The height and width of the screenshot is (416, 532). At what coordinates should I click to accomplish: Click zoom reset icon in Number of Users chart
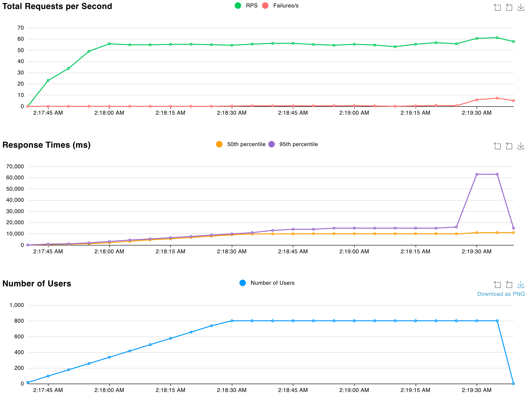tap(509, 284)
